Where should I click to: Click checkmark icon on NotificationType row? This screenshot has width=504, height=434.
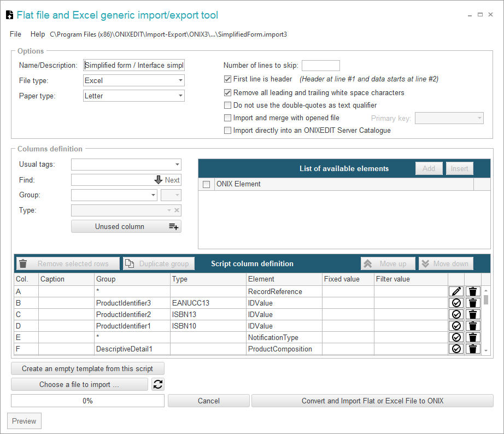tap(456, 337)
